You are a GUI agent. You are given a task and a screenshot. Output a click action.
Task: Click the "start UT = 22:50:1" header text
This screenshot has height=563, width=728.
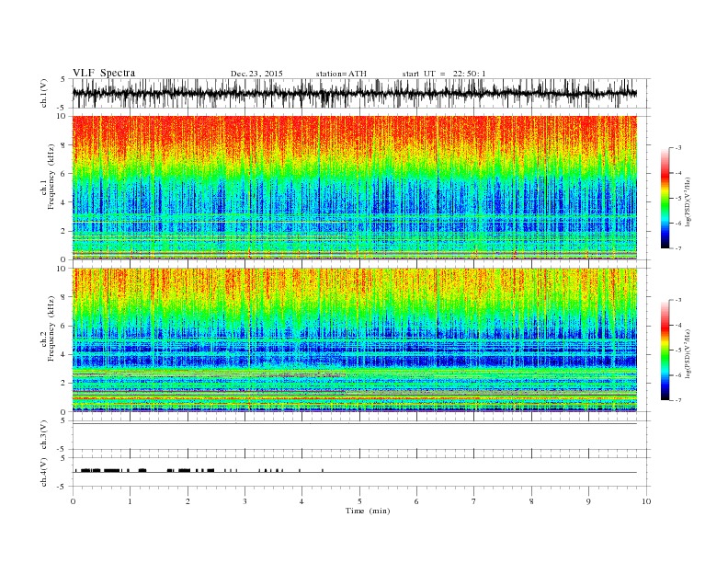(444, 74)
